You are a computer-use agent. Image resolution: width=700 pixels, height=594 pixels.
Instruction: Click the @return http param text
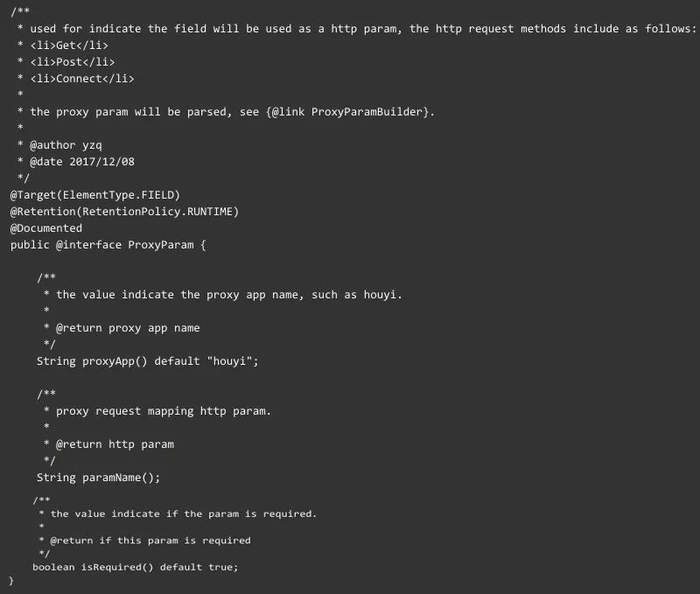115,444
